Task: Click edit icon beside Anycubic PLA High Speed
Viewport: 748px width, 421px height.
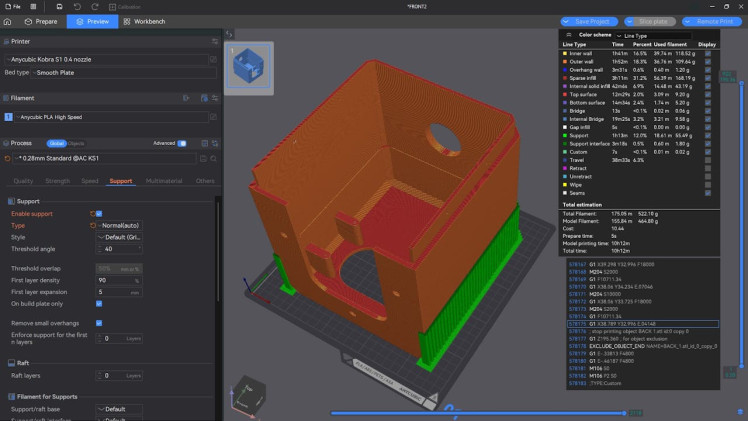Action: (x=213, y=117)
